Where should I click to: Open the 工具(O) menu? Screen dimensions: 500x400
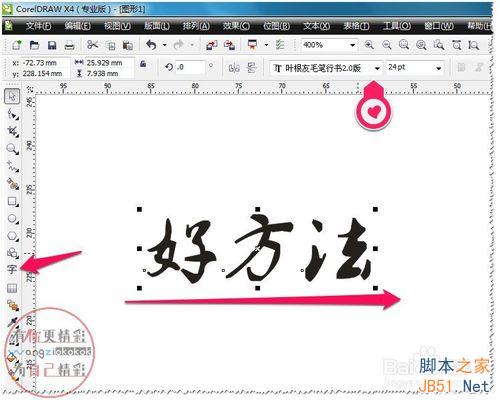pos(396,26)
